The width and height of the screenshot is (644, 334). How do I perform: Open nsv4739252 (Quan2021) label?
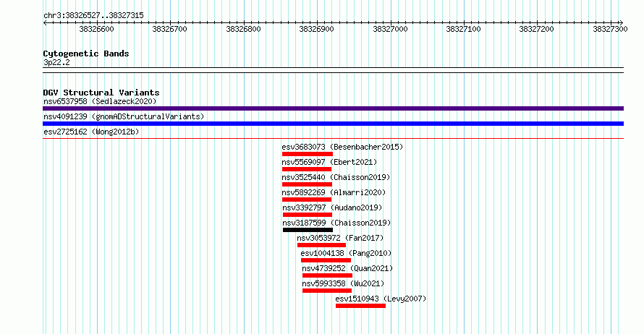point(348,268)
